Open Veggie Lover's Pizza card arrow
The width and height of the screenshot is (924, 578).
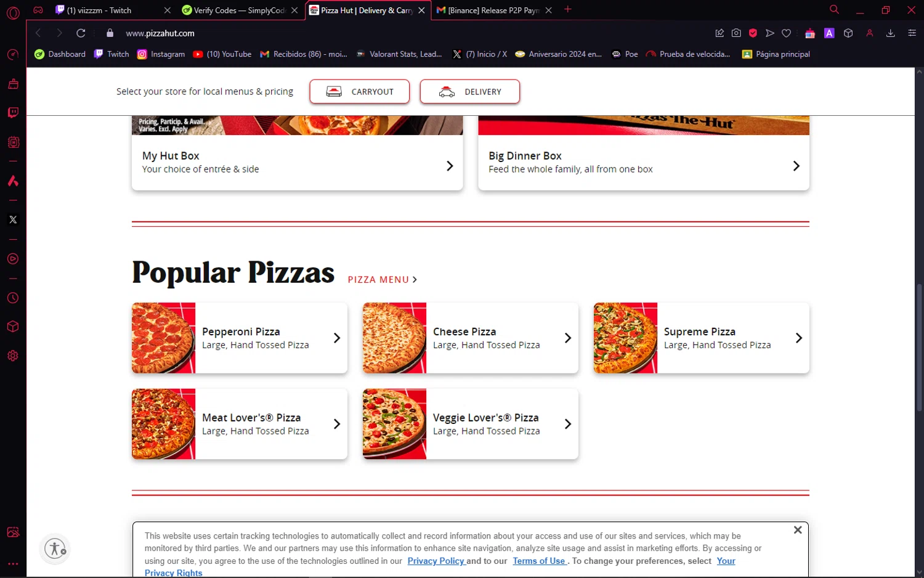coord(568,424)
